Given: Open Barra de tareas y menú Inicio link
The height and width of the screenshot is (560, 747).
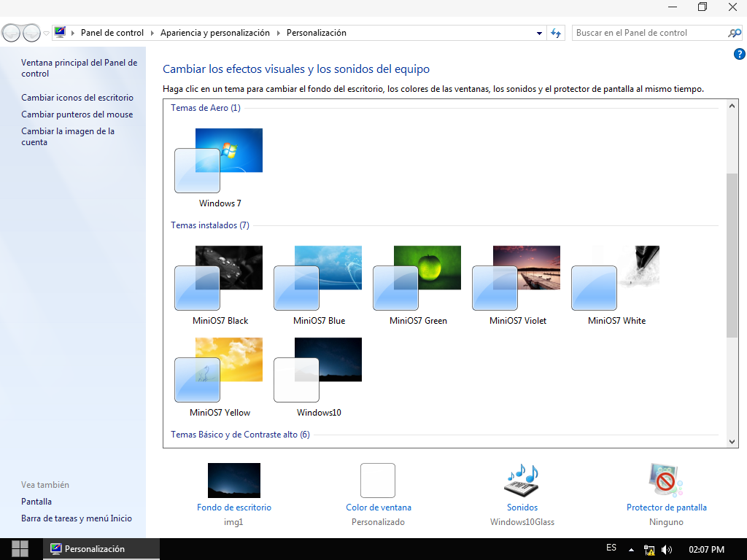Looking at the screenshot, I should (76, 518).
